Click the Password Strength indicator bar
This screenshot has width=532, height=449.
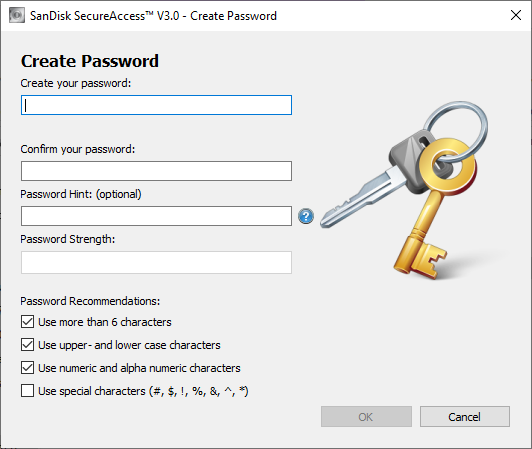click(156, 262)
